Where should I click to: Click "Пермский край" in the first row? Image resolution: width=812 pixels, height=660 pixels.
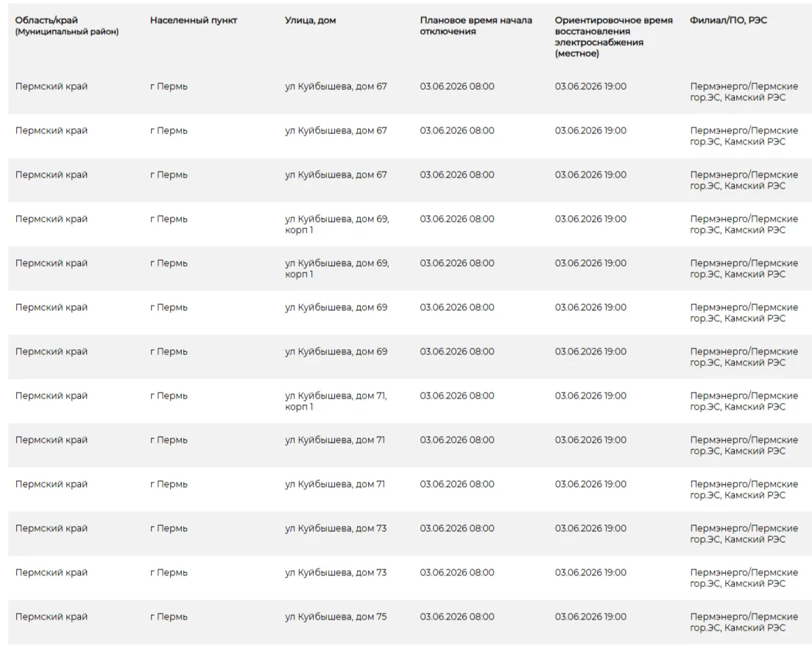click(52, 86)
